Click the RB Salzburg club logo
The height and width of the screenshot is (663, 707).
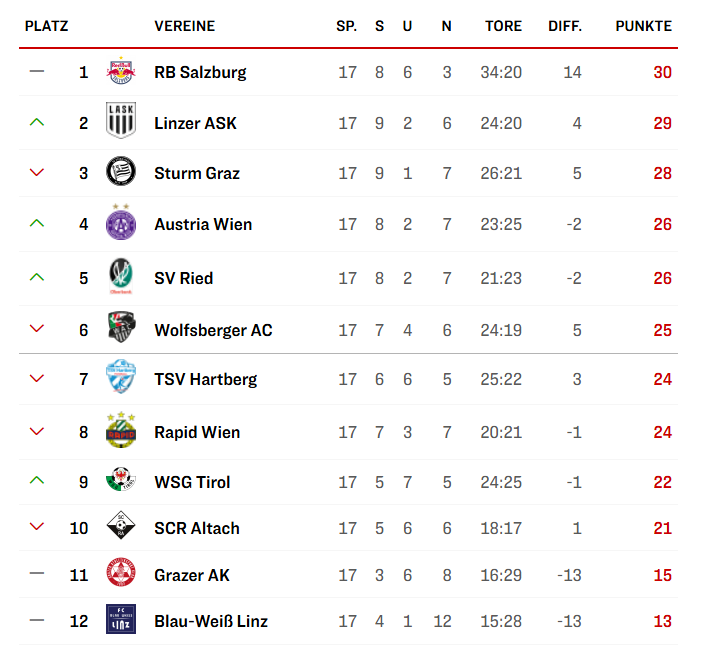coord(121,72)
